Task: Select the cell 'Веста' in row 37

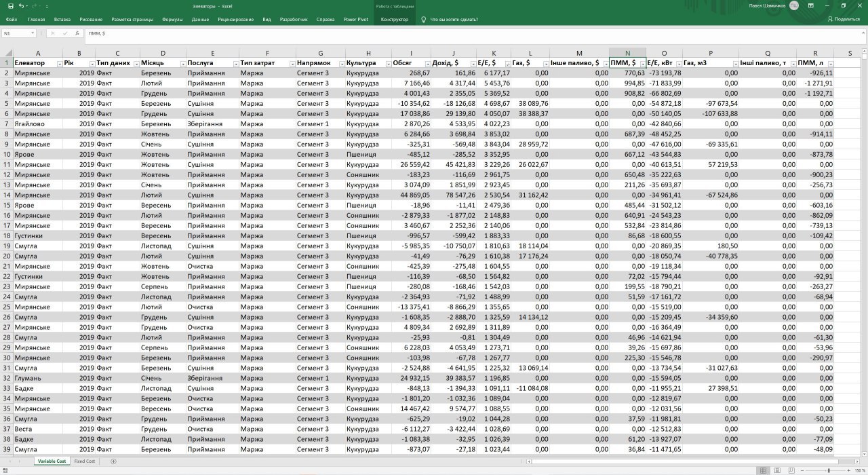Action: point(38,430)
